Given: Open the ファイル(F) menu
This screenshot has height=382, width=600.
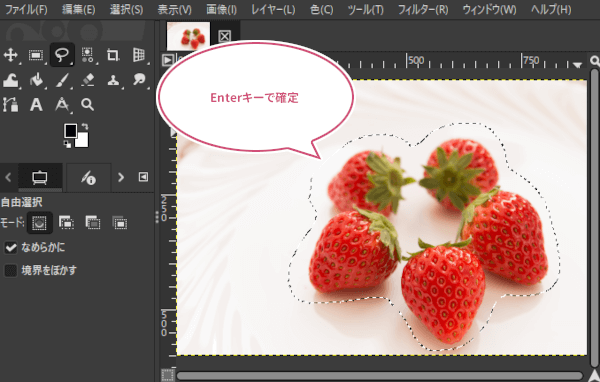Looking at the screenshot, I should [x=26, y=10].
